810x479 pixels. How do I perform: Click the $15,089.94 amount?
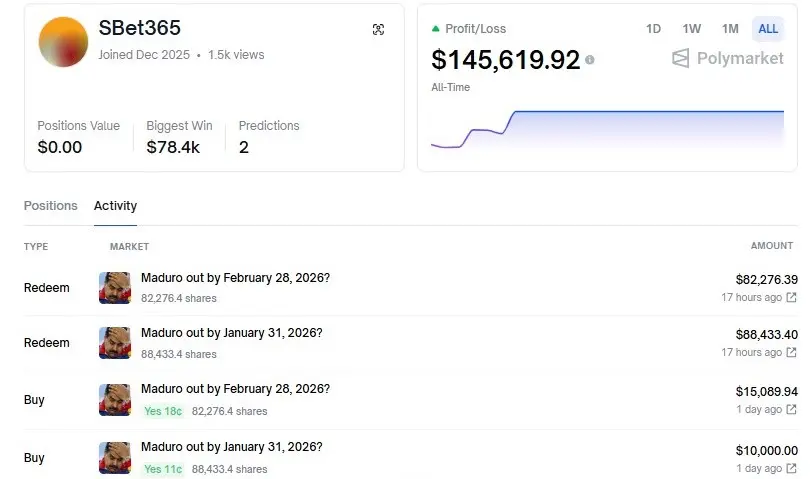tap(767, 392)
